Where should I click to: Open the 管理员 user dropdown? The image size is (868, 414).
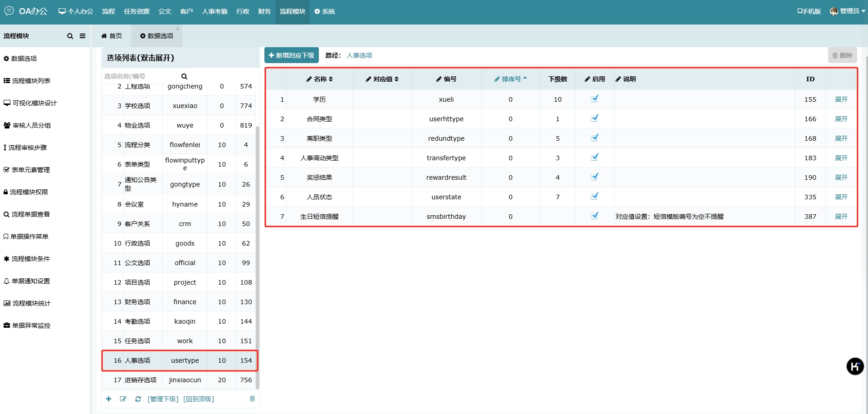[x=847, y=11]
